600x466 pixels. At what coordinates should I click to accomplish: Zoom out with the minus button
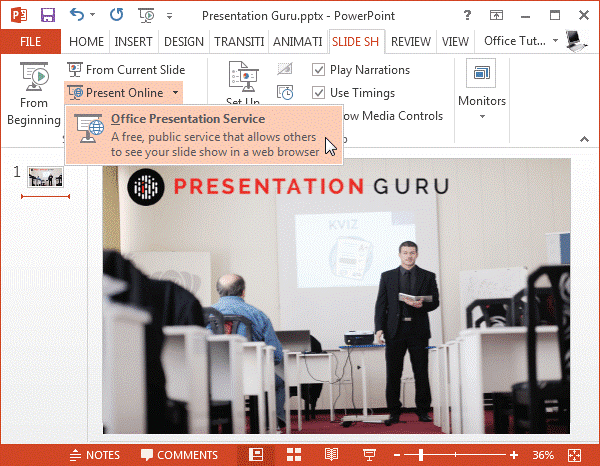coord(397,455)
